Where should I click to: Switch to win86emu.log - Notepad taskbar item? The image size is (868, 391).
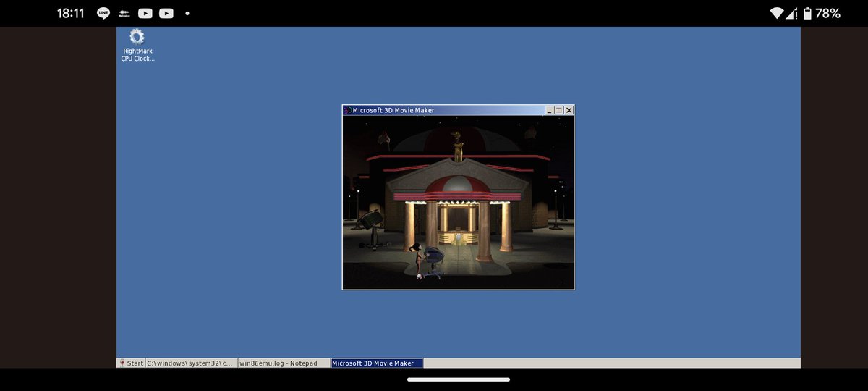[x=284, y=363]
